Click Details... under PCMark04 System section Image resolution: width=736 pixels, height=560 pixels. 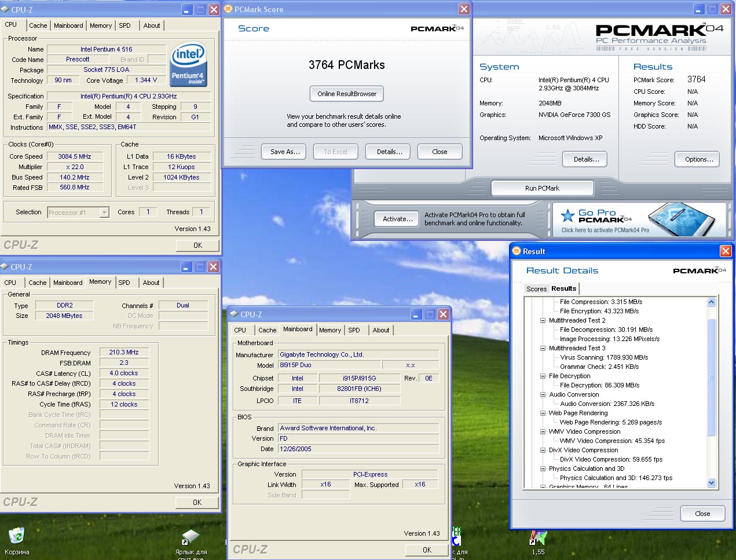(x=586, y=159)
